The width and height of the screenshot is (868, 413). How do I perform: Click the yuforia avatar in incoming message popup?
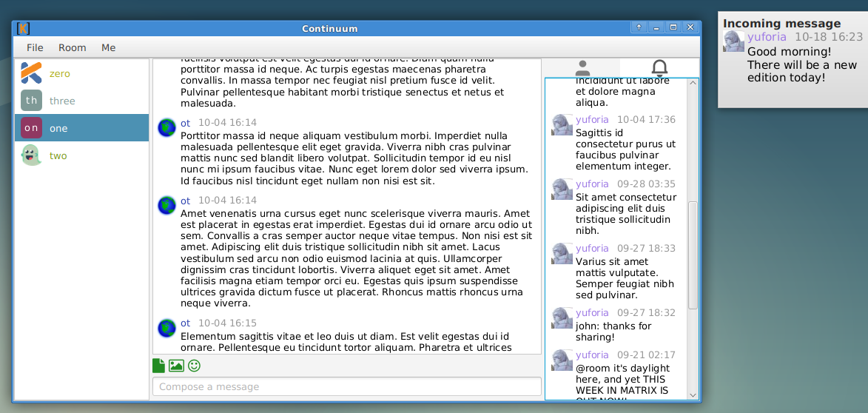coord(733,41)
